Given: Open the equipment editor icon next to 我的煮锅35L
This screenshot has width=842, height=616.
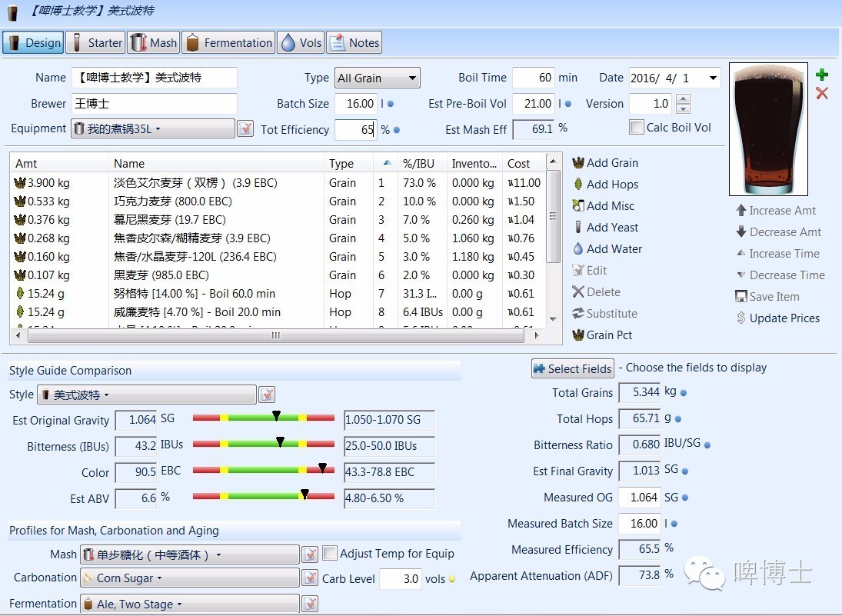Looking at the screenshot, I should (x=245, y=129).
